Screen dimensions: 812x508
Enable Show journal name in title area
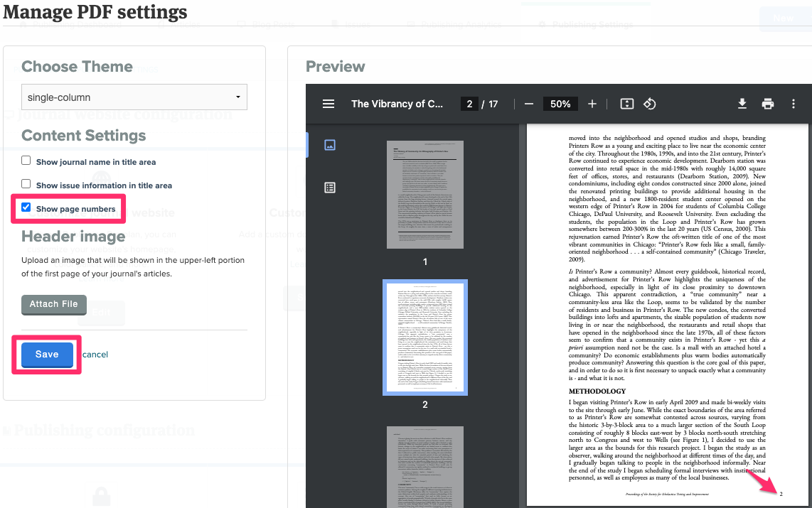(26, 161)
